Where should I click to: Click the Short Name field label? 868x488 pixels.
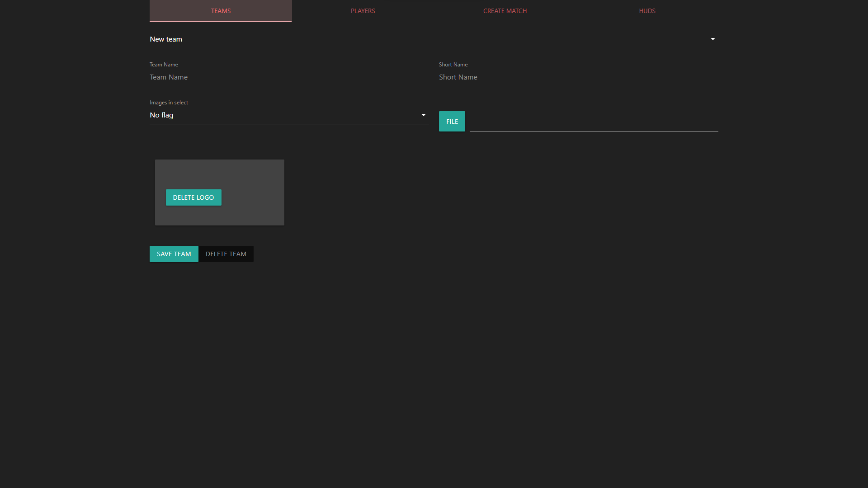coord(453,64)
